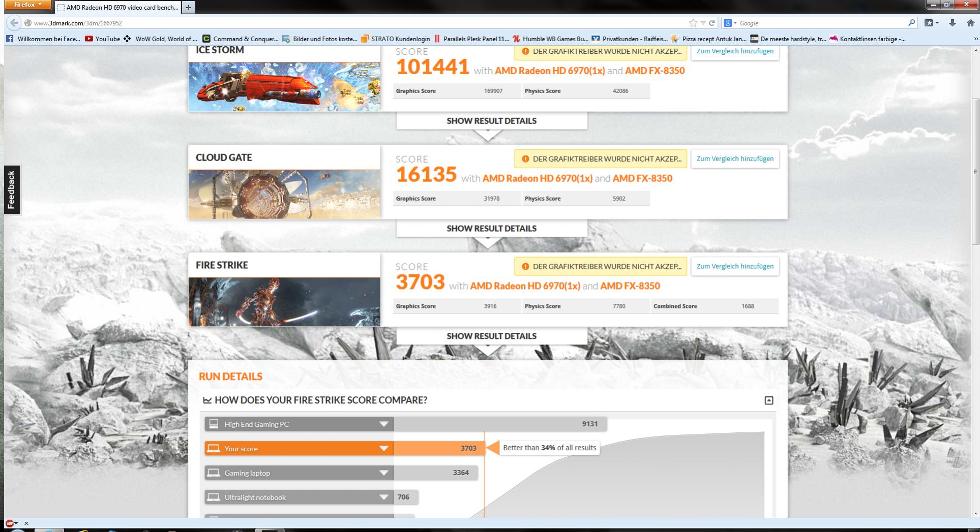
Task: Open the bookmarks menu icon
Action: coord(932,23)
